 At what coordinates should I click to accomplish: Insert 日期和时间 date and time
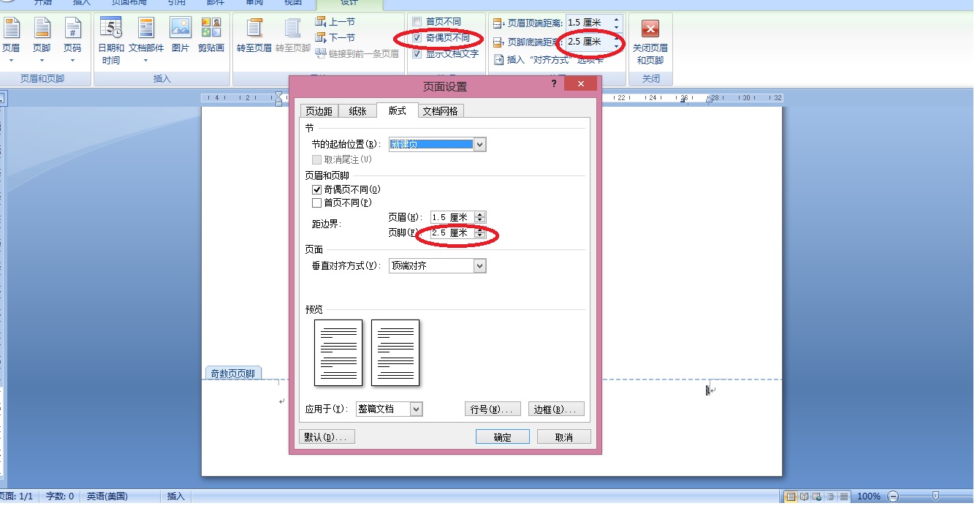[111, 39]
